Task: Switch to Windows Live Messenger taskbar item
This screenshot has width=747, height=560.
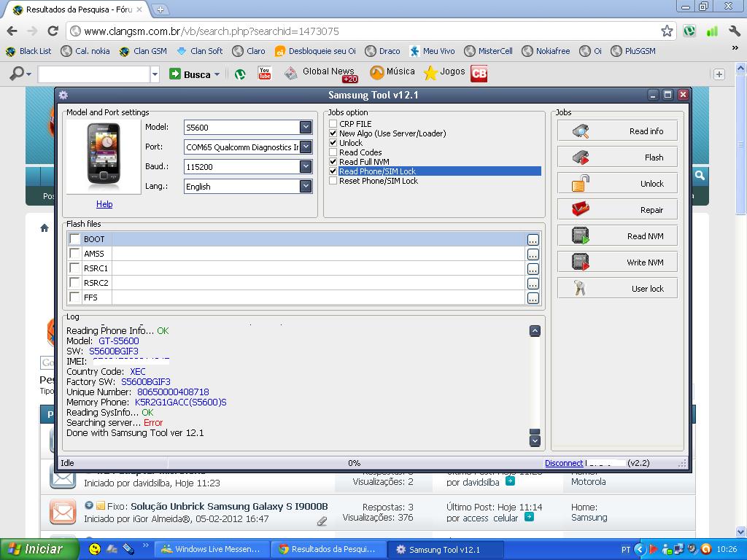Action: [x=212, y=549]
